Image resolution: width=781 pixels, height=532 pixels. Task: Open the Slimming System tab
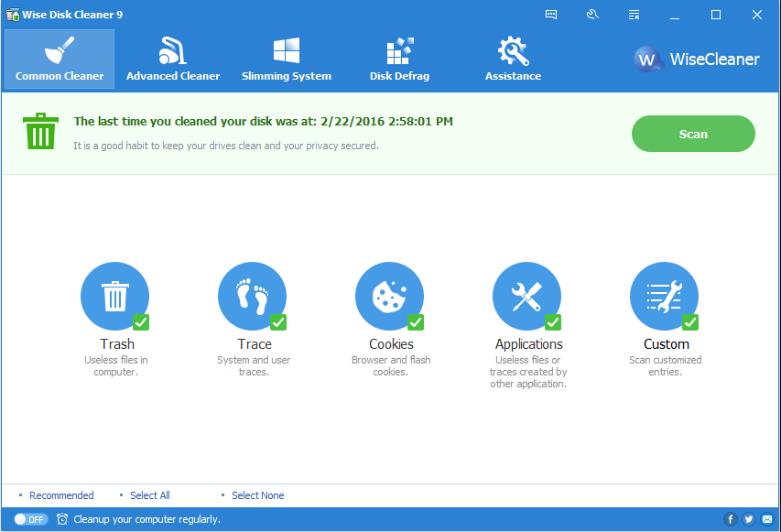[x=287, y=59]
